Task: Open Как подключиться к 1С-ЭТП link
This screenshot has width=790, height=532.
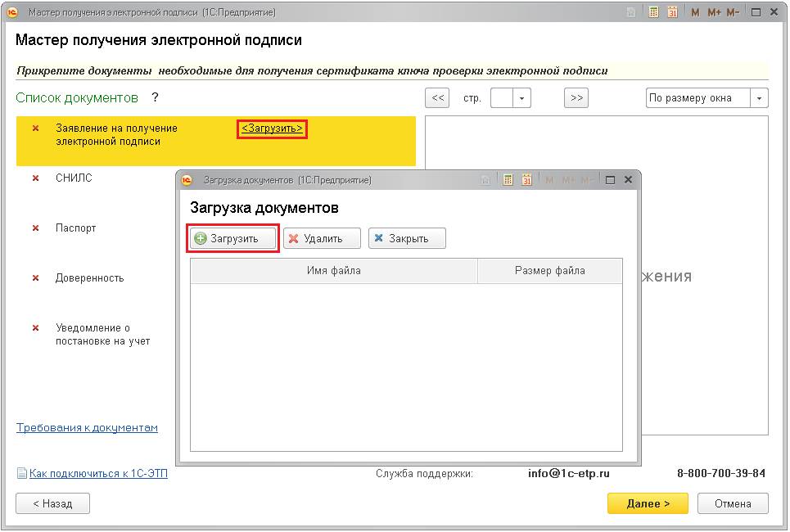Action: click(x=98, y=473)
